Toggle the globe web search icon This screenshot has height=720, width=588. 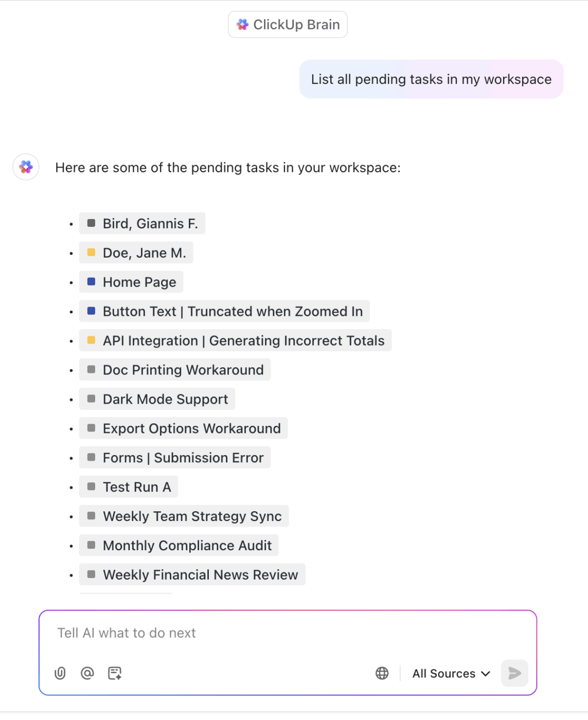[x=382, y=673]
